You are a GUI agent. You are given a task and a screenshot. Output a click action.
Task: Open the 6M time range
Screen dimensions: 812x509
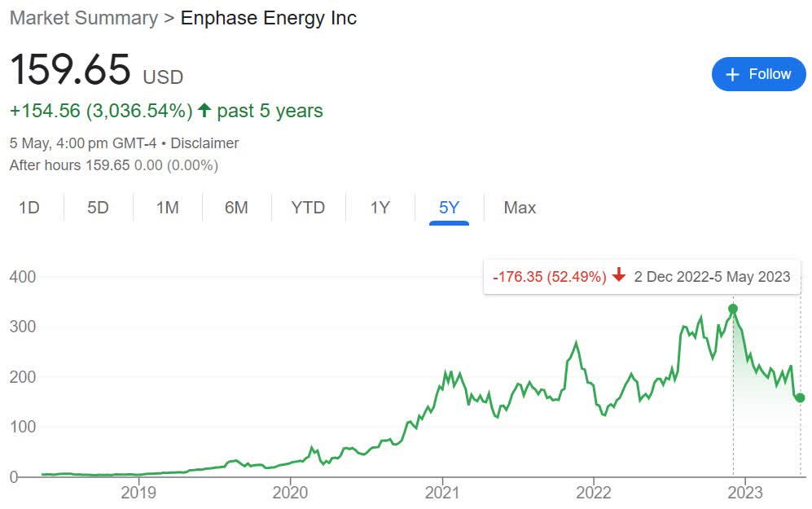point(235,208)
